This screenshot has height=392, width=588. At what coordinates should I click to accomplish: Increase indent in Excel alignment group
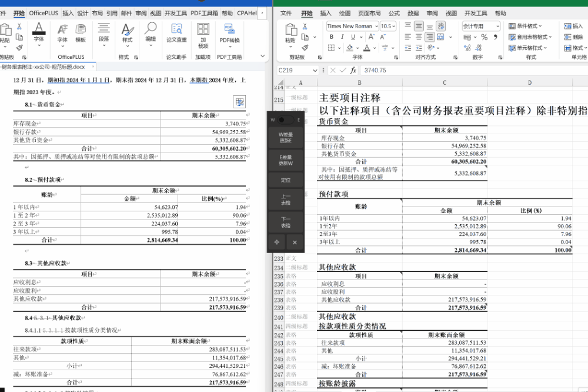click(419, 48)
